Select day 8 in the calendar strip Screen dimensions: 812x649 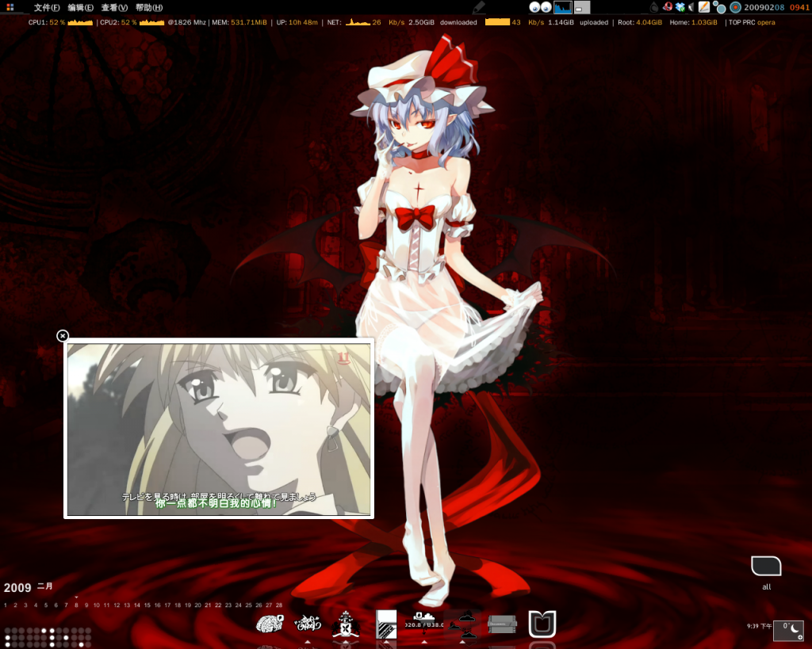(76, 605)
